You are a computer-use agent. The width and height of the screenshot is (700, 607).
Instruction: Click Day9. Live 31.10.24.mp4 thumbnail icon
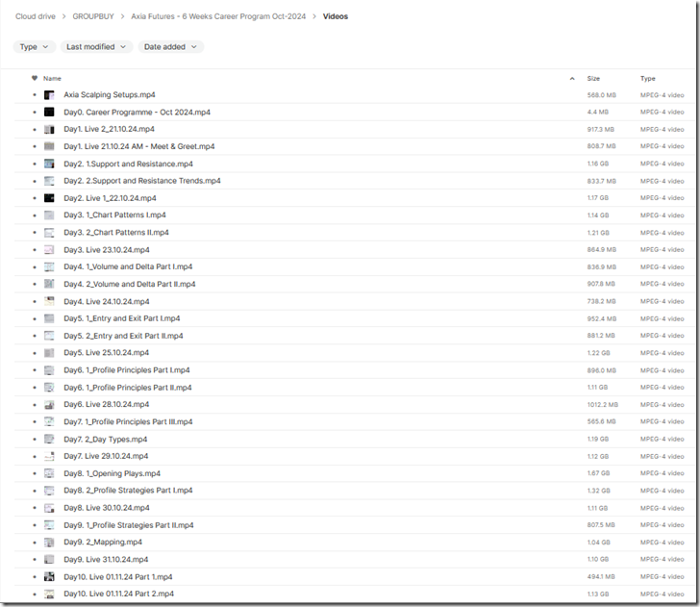[x=49, y=560]
